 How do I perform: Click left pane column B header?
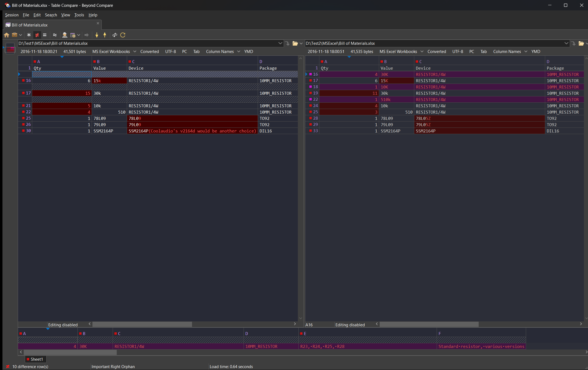tap(109, 61)
